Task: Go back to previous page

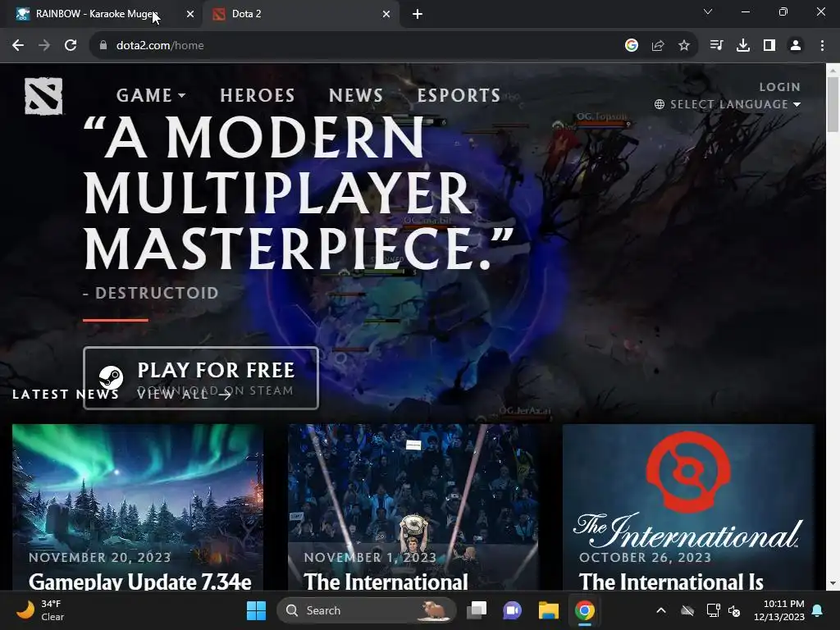Action: click(x=18, y=46)
